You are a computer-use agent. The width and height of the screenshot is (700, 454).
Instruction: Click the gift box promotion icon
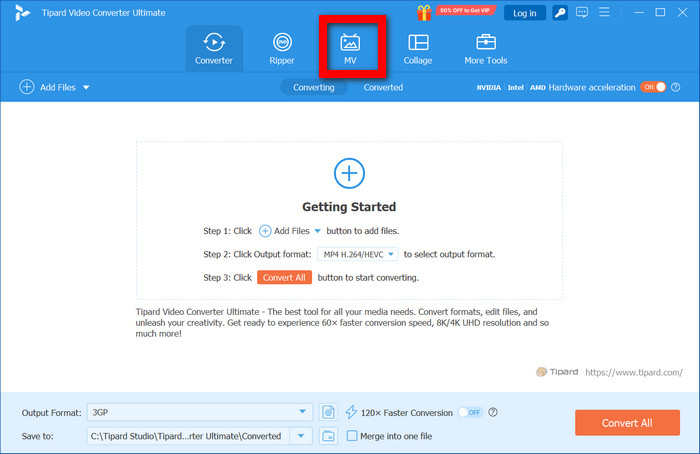pyautogui.click(x=424, y=12)
